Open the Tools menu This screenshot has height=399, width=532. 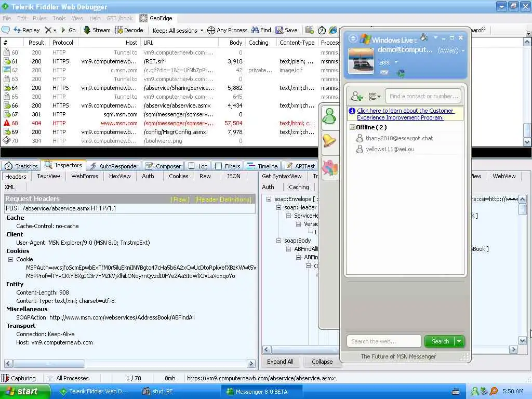coord(59,18)
